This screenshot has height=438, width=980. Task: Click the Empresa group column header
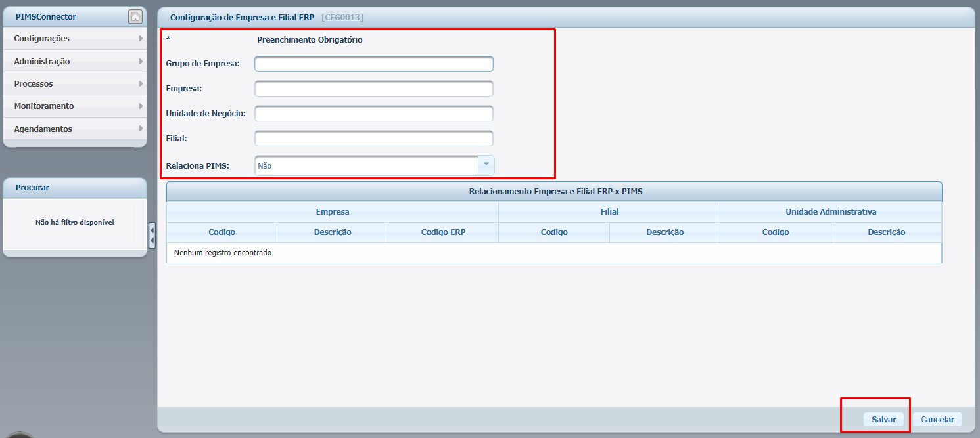click(333, 212)
